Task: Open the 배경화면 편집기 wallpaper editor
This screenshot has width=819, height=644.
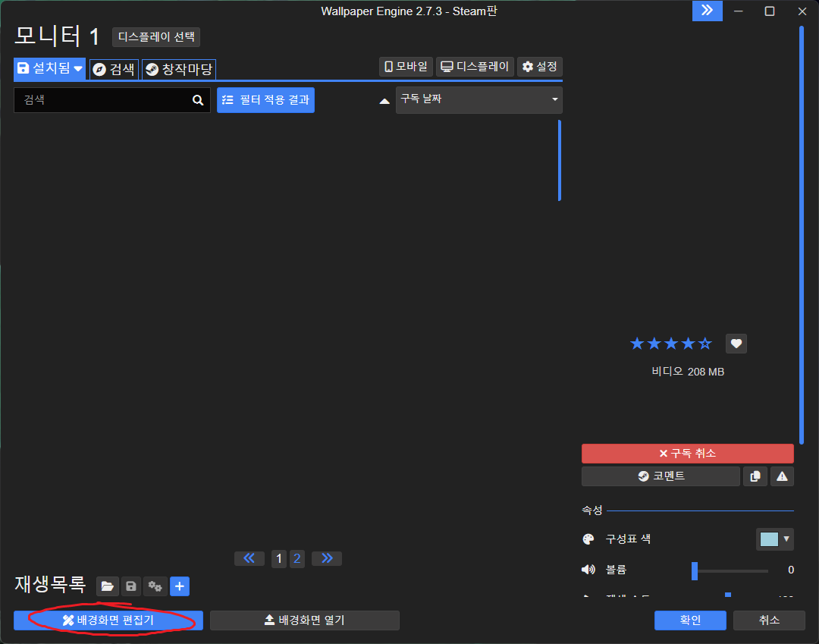Action: click(x=108, y=620)
